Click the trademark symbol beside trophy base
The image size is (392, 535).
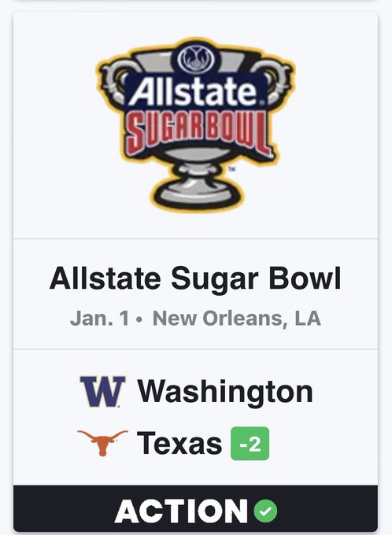point(231,168)
